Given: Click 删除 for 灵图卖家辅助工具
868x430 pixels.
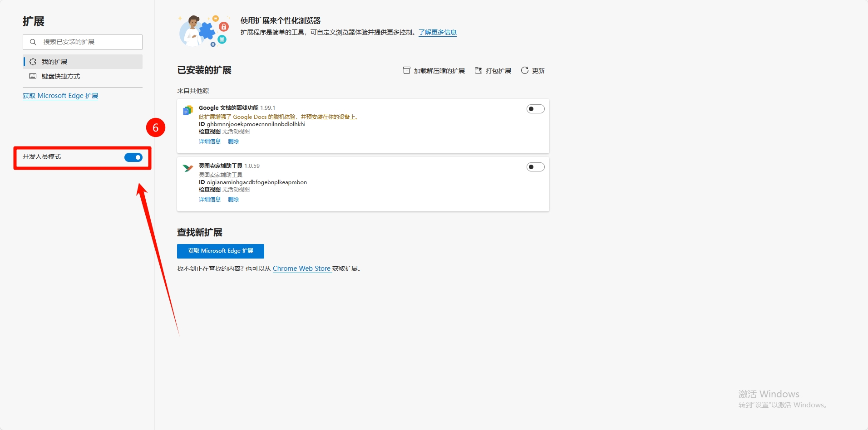Looking at the screenshot, I should click(x=233, y=200).
